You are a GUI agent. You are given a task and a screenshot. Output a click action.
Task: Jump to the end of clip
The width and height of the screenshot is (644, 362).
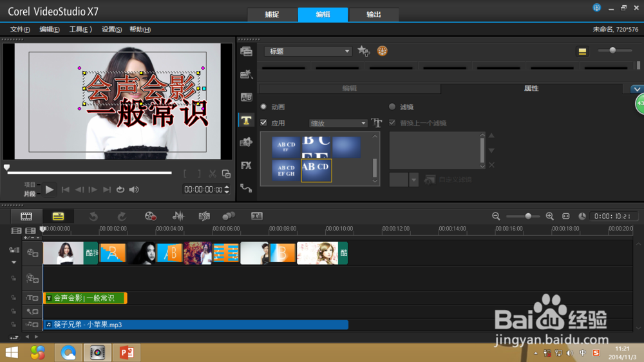coord(107,189)
